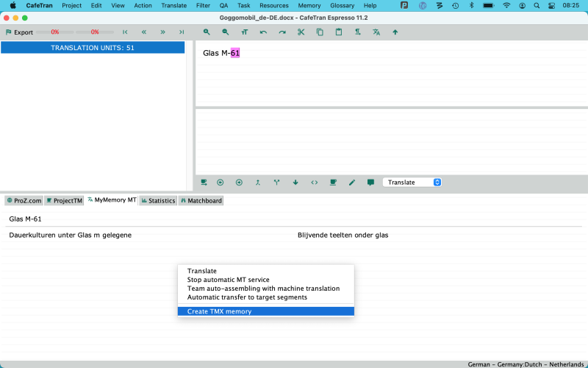Image resolution: width=588 pixels, height=368 pixels.
Task: Click the copy icon in toolbar
Action: 320,32
